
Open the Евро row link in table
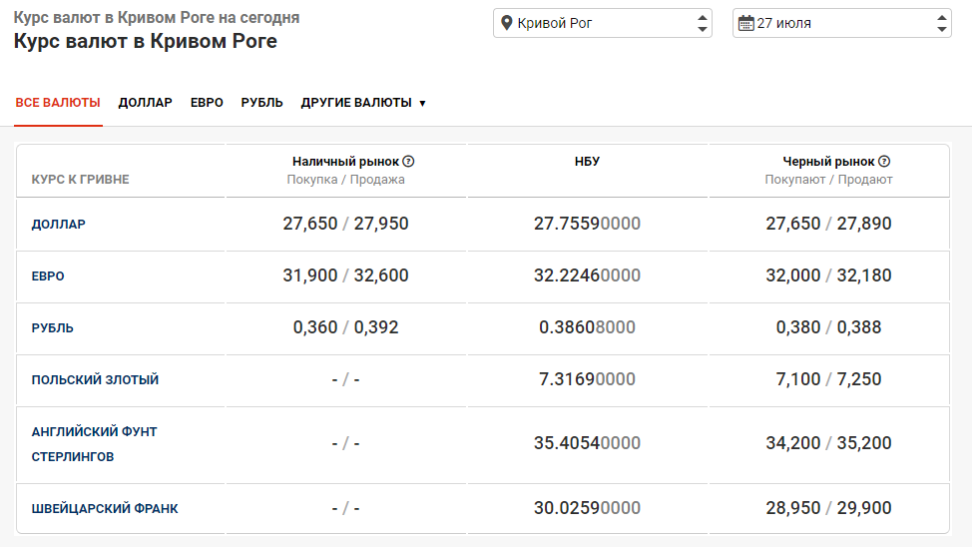tap(48, 276)
